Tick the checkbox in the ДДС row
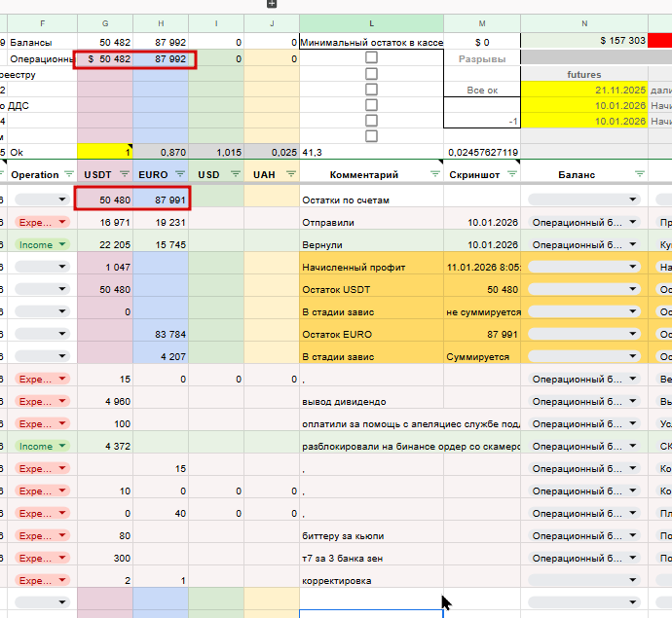Image resolution: width=672 pixels, height=618 pixels. pos(371,105)
